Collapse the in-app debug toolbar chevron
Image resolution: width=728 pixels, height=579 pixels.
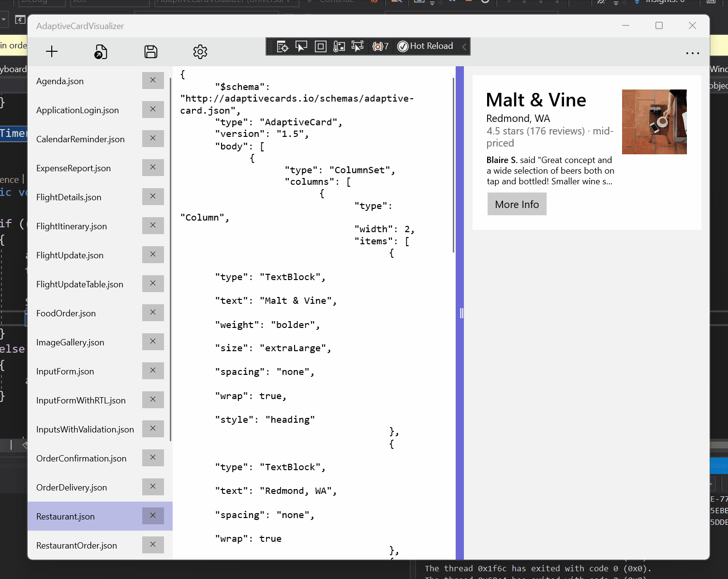464,46
